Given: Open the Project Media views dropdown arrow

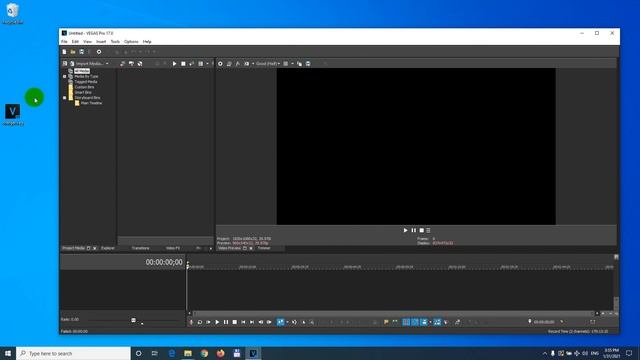Looking at the screenshot, I should (x=207, y=64).
